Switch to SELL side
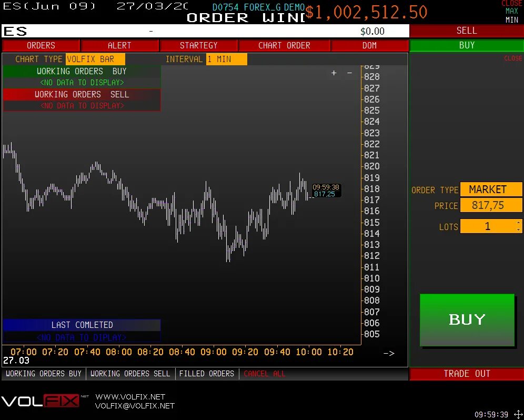This screenshot has width=524, height=420. pos(467,31)
